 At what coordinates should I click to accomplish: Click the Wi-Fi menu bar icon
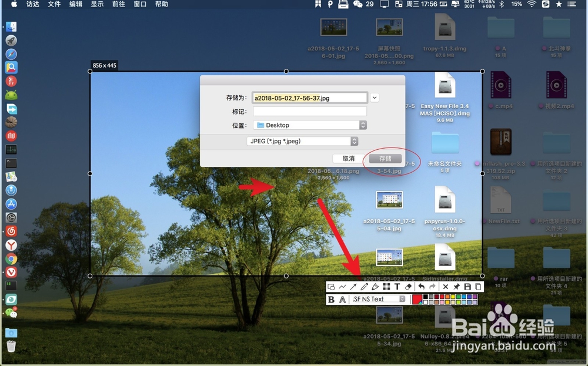532,4
